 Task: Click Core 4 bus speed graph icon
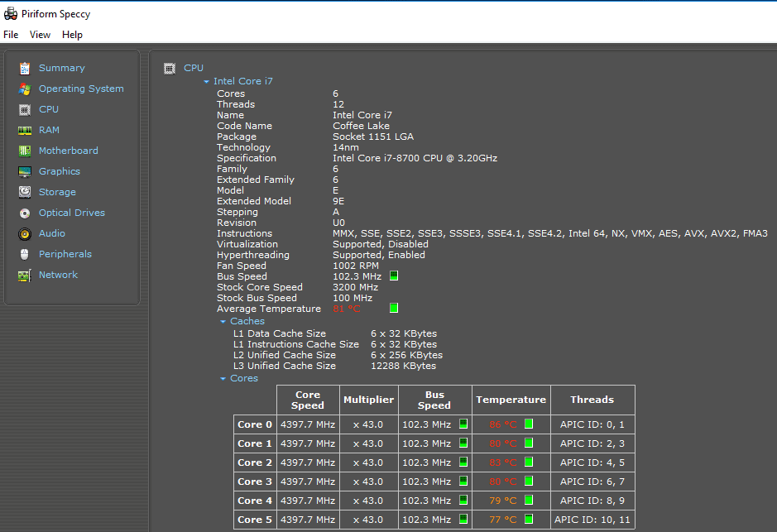pos(463,500)
